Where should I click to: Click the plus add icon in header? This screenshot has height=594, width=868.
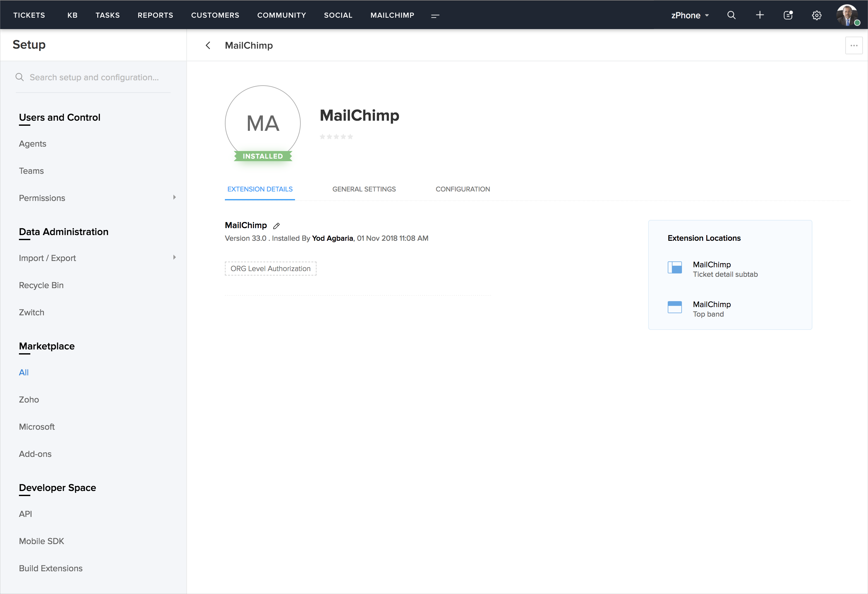[x=760, y=15]
